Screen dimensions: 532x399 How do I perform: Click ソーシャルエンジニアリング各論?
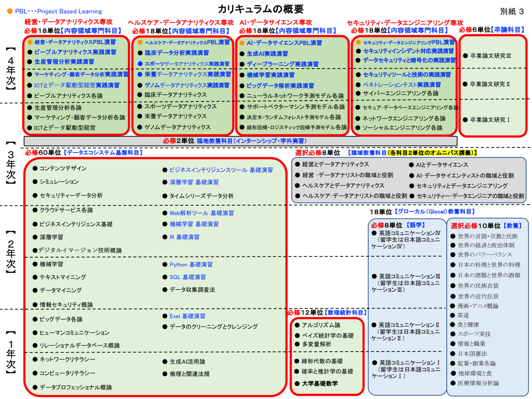click(x=402, y=128)
